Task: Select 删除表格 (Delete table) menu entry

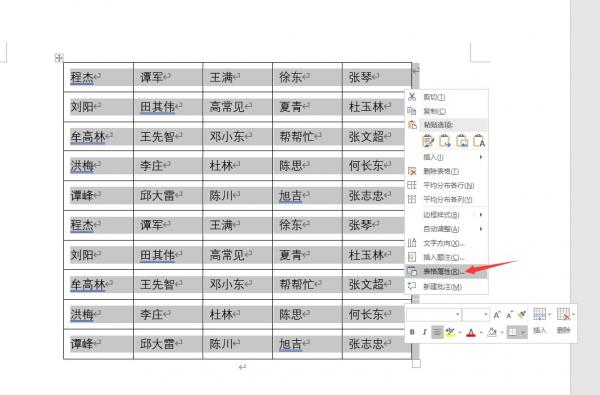Action: 446,171
